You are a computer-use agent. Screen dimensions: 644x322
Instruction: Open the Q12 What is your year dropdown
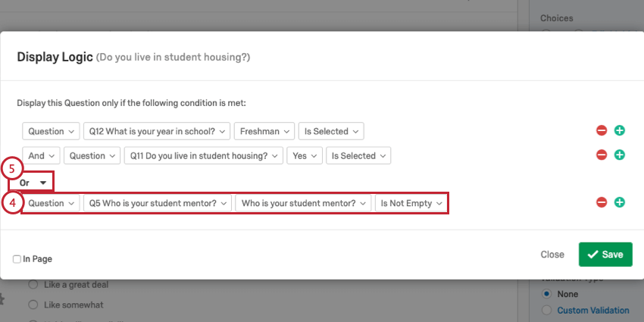[x=157, y=131]
